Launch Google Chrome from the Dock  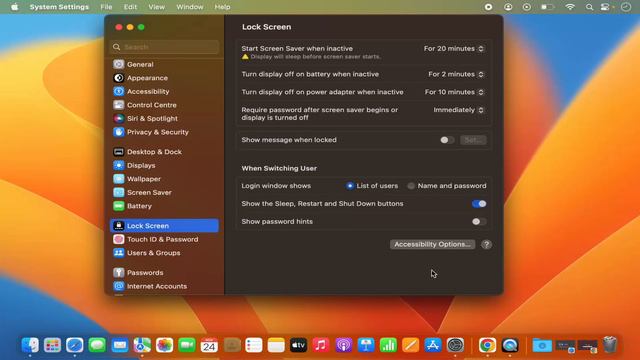coord(487,345)
